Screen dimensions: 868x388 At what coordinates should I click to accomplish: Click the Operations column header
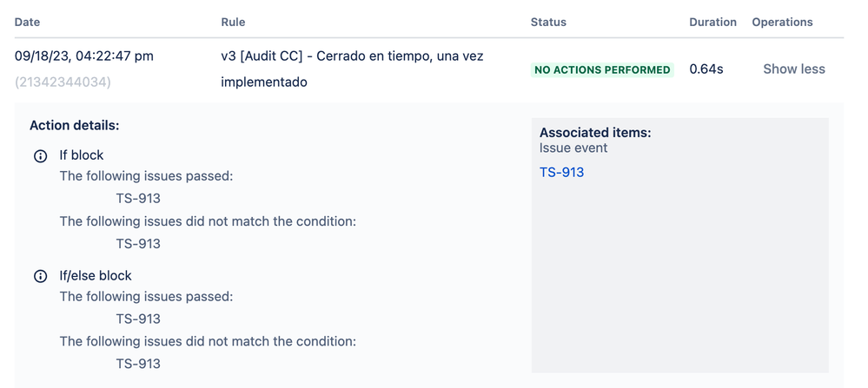(x=782, y=22)
